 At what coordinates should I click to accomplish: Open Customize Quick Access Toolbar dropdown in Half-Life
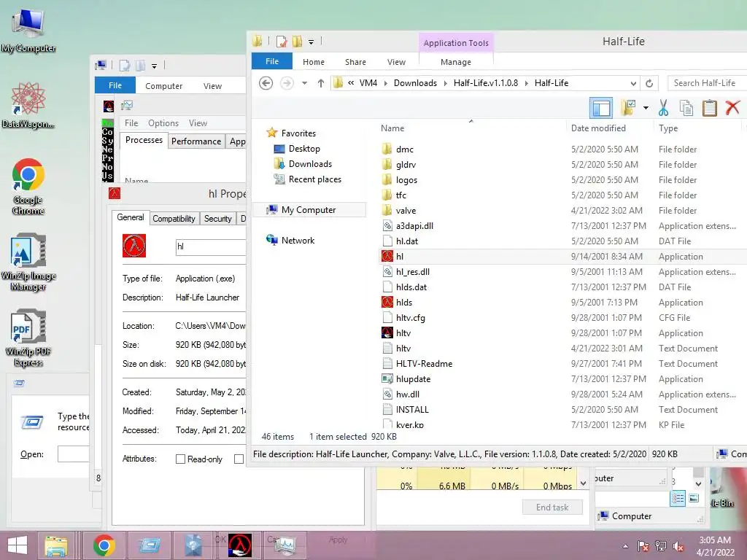(311, 42)
